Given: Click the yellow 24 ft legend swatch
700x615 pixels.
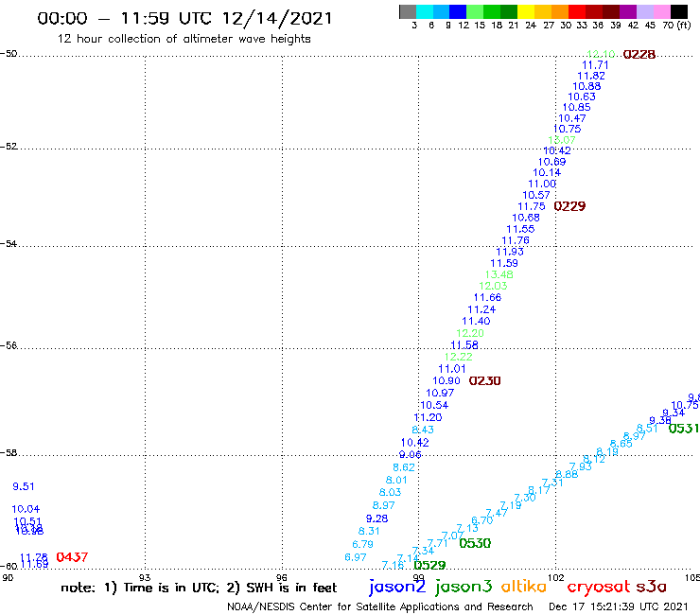Looking at the screenshot, I should pyautogui.click(x=526, y=11).
